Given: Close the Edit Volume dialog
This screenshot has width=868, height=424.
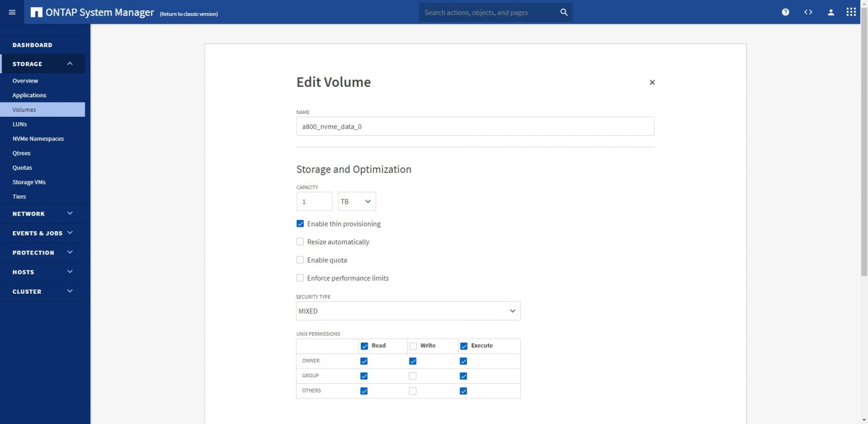Looking at the screenshot, I should point(652,83).
